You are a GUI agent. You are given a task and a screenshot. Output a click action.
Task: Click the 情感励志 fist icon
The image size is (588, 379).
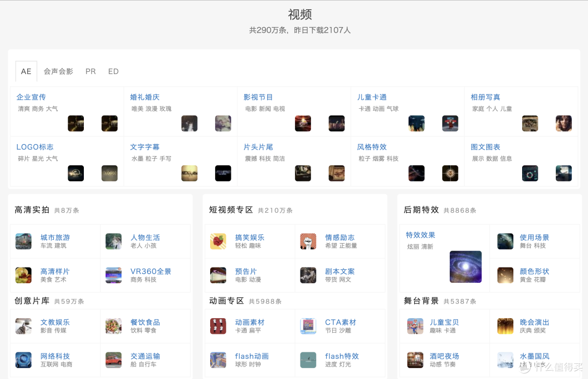point(308,241)
